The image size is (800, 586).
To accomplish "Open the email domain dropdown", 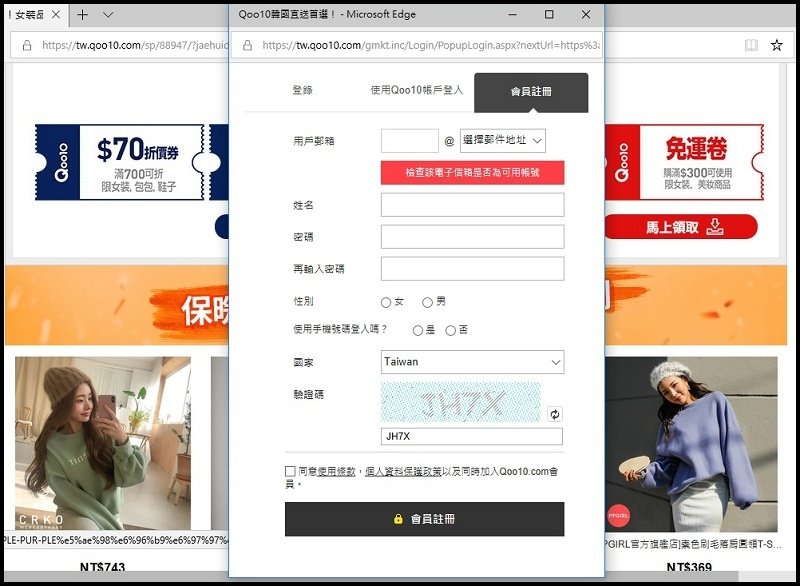I will [x=503, y=141].
